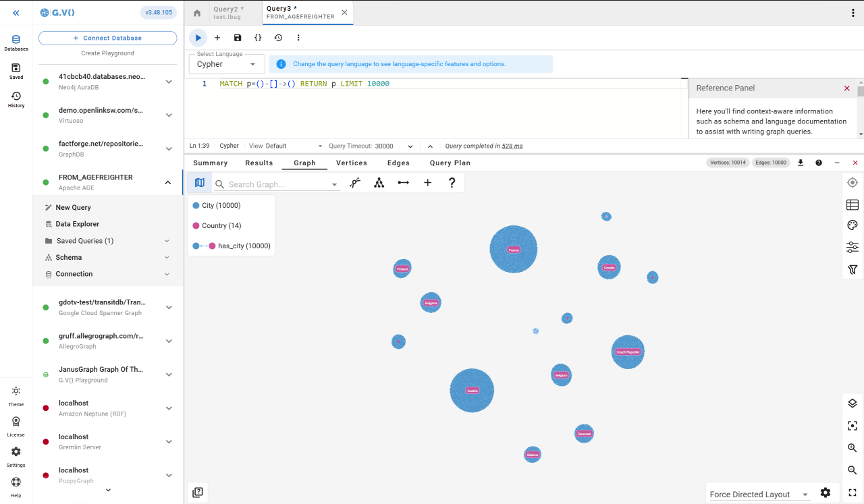Open the table view icon on right
Viewport: 864px width, 504px height.
click(x=853, y=205)
